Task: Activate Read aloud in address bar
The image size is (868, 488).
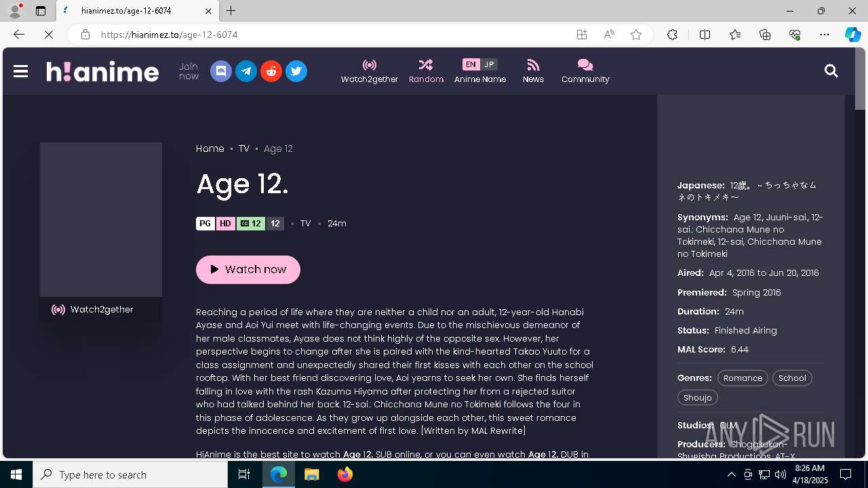Action: 609,35
